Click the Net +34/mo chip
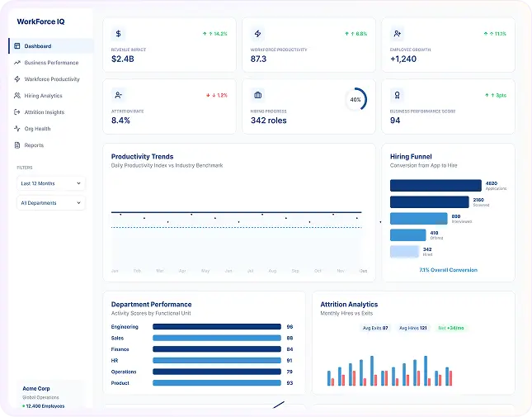Image resolution: width=532 pixels, height=417 pixels. click(x=451, y=328)
